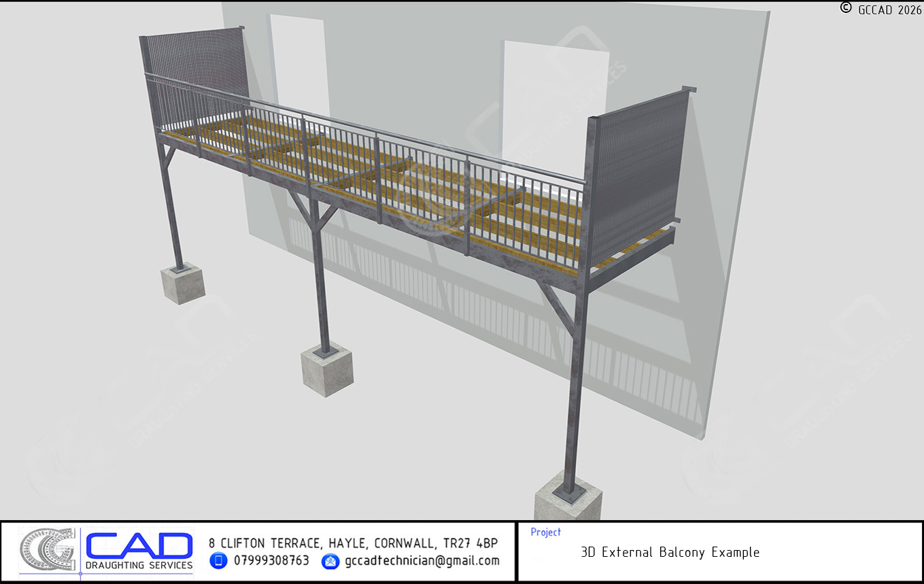Open the gccadtechnician@gmail.com email link
This screenshot has height=584, width=924.
coord(422,561)
